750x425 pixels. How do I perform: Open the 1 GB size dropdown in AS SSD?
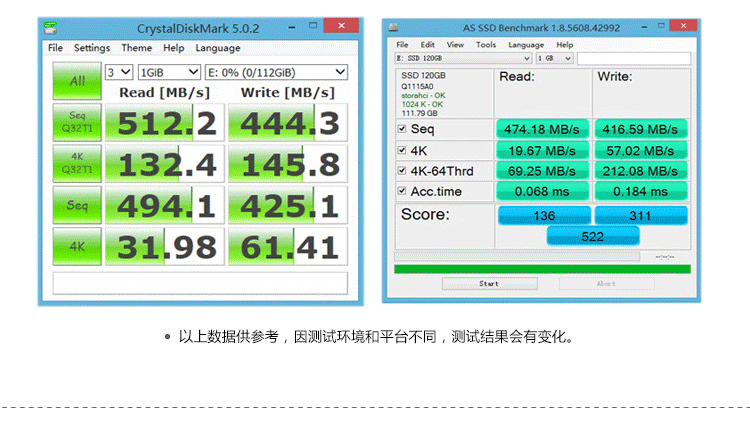pos(554,58)
